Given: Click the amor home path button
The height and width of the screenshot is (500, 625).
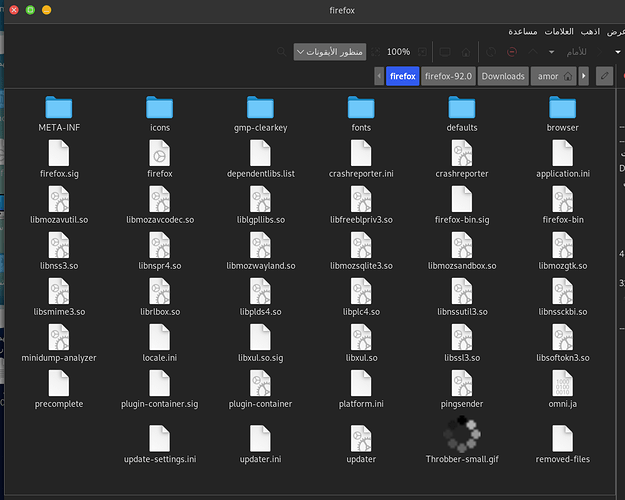Looking at the screenshot, I should 556,76.
